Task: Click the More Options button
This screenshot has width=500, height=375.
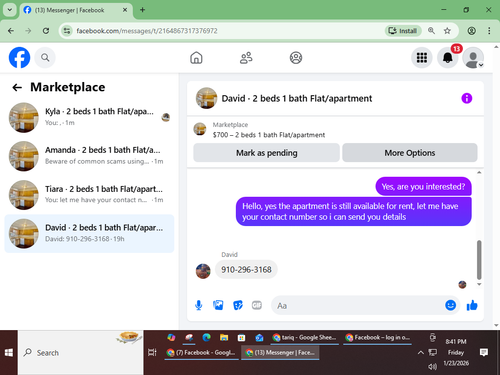Action: [x=410, y=153]
